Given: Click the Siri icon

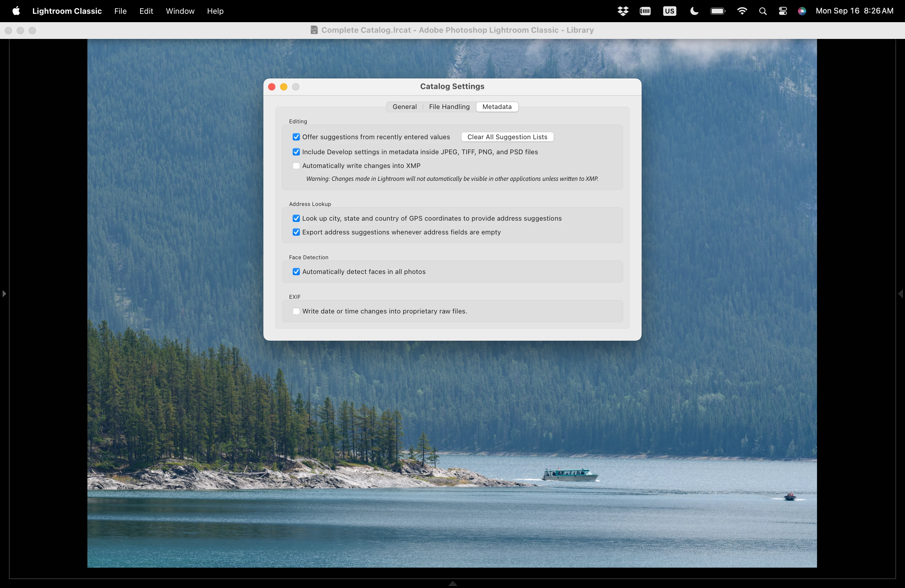Looking at the screenshot, I should (x=801, y=11).
